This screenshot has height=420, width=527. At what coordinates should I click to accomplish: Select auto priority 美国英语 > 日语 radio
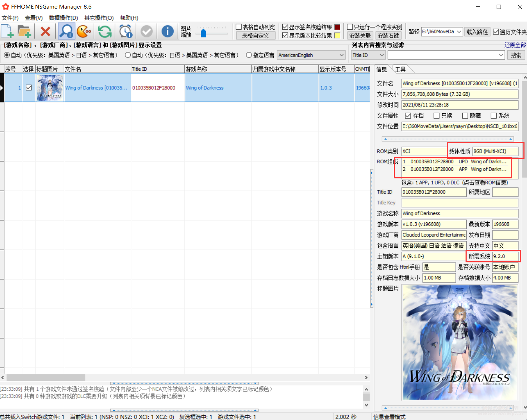[x=7, y=55]
